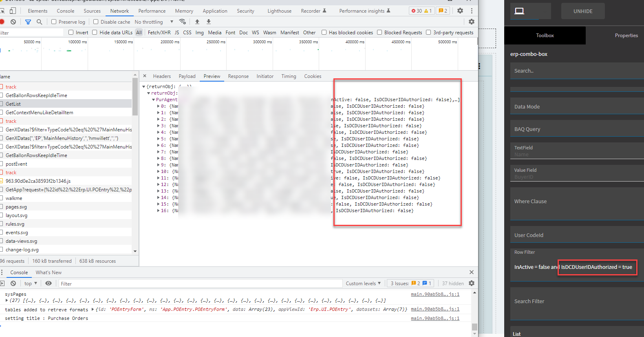Open the Application tab
The image size is (644, 337).
(215, 11)
